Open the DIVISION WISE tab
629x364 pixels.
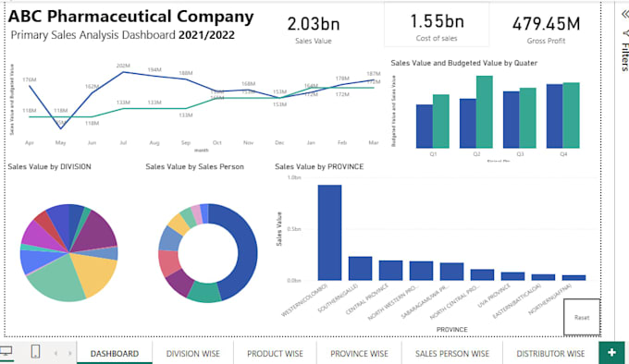click(193, 354)
